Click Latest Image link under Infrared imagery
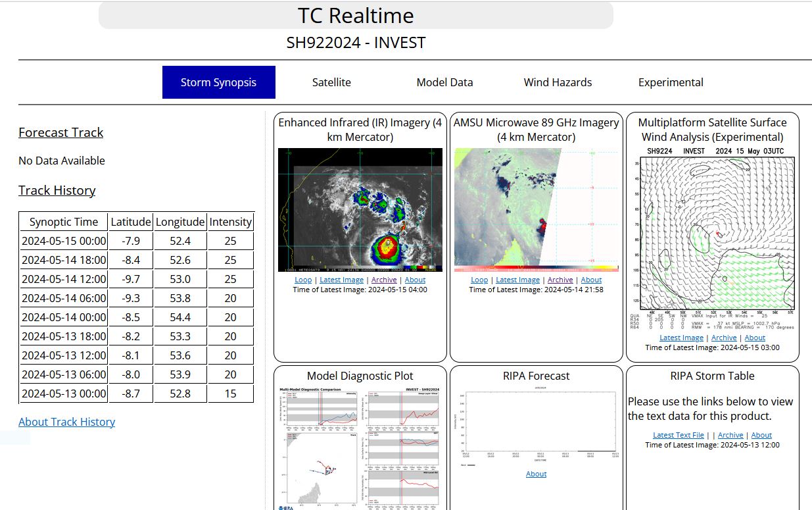 (x=341, y=280)
